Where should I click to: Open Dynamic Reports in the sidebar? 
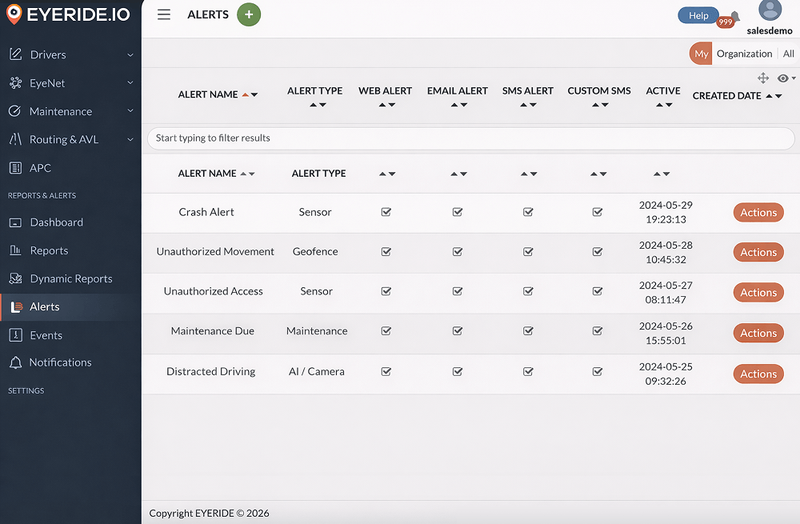[x=70, y=279]
